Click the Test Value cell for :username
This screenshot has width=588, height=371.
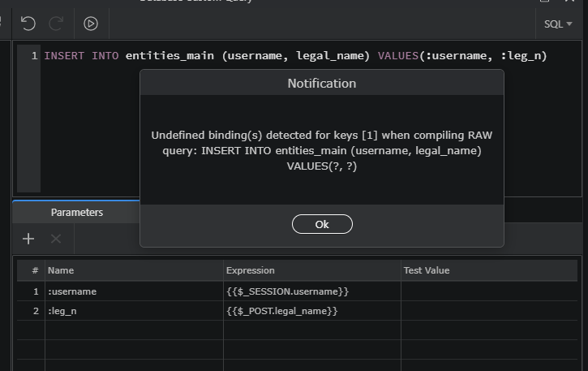pyautogui.click(x=489, y=291)
